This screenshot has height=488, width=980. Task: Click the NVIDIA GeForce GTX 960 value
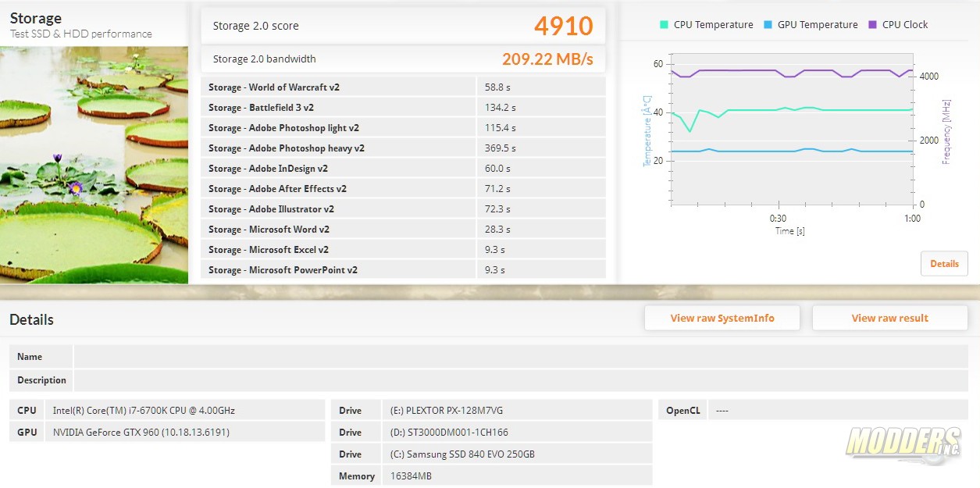pyautogui.click(x=141, y=432)
